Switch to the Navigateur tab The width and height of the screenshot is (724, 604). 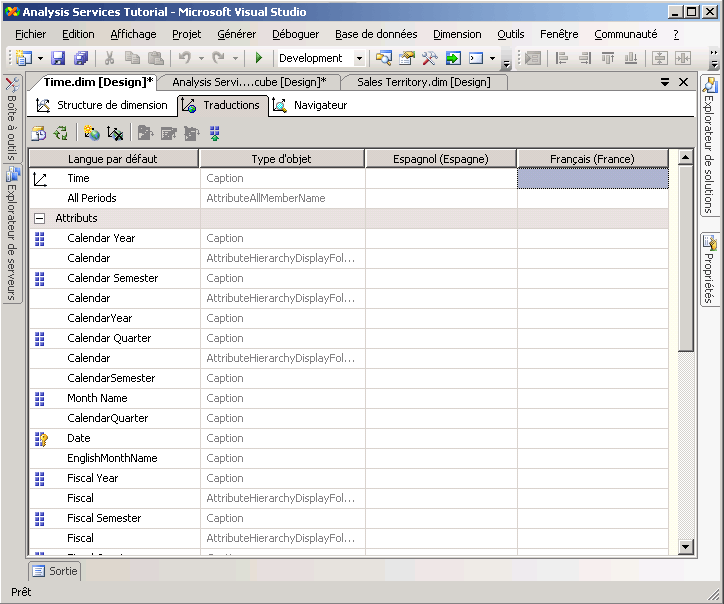click(x=310, y=105)
